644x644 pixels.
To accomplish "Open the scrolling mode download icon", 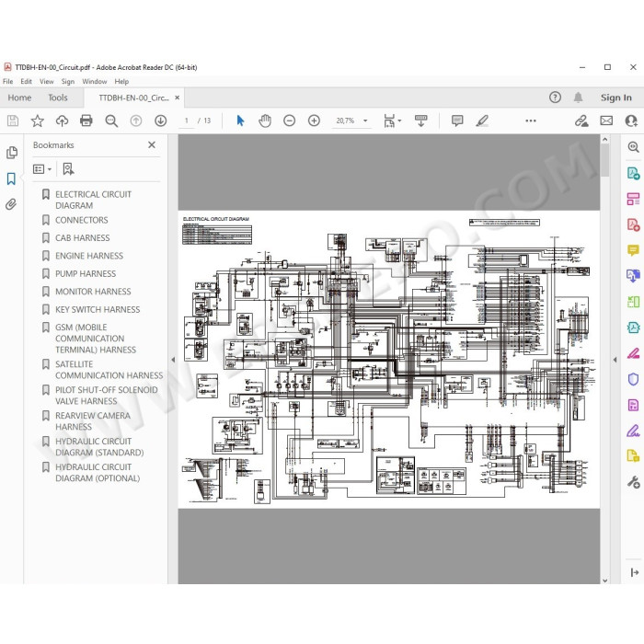I will [x=421, y=121].
